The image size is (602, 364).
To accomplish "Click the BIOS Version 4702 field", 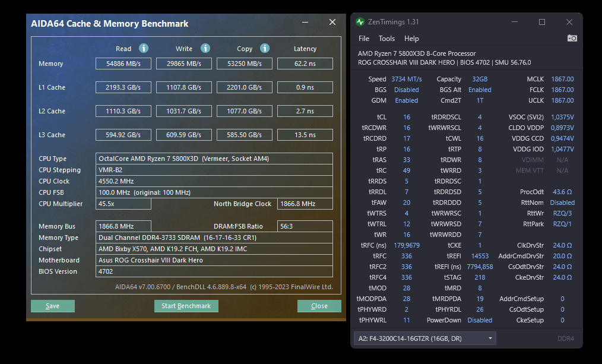I will coord(214,271).
